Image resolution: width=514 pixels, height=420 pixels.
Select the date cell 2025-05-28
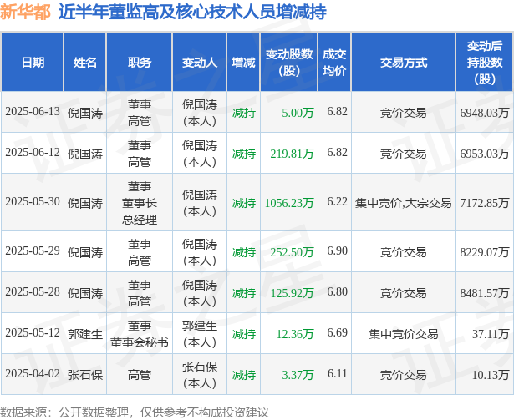[33, 292]
